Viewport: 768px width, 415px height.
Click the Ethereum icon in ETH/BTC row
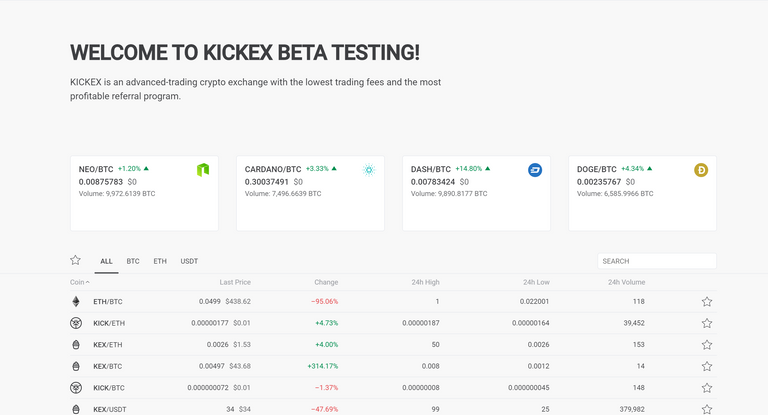pyautogui.click(x=76, y=301)
